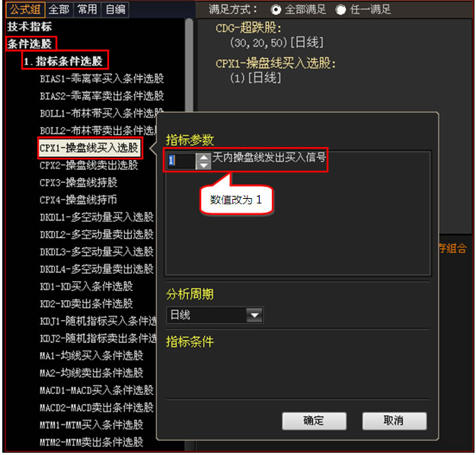Switch to the 全部 tab
This screenshot has width=476, height=455.
coord(59,9)
